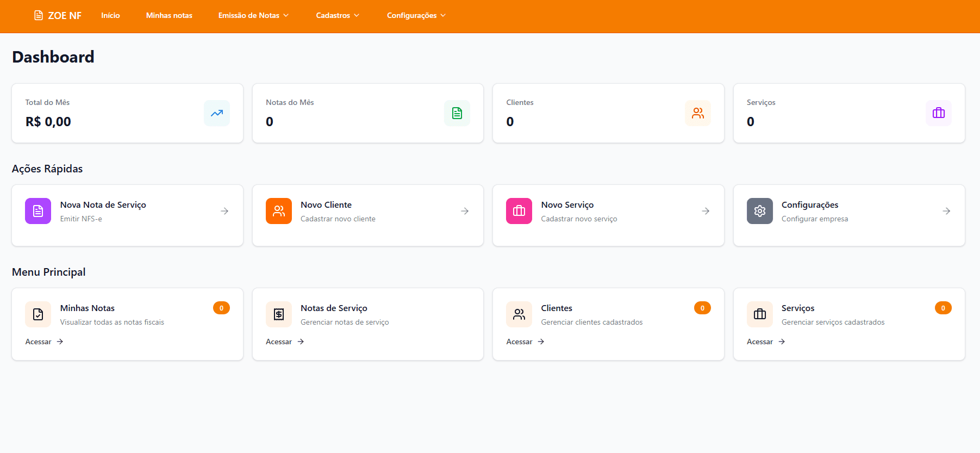This screenshot has height=453, width=980.
Task: Expand the Cadastros dropdown menu
Action: 338,15
